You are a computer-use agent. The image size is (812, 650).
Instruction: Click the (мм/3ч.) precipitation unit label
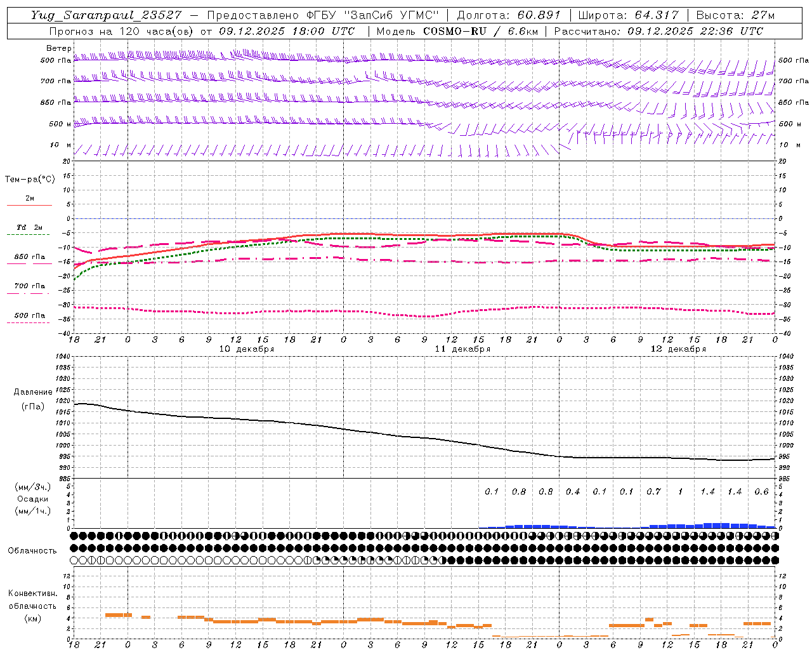(x=33, y=487)
